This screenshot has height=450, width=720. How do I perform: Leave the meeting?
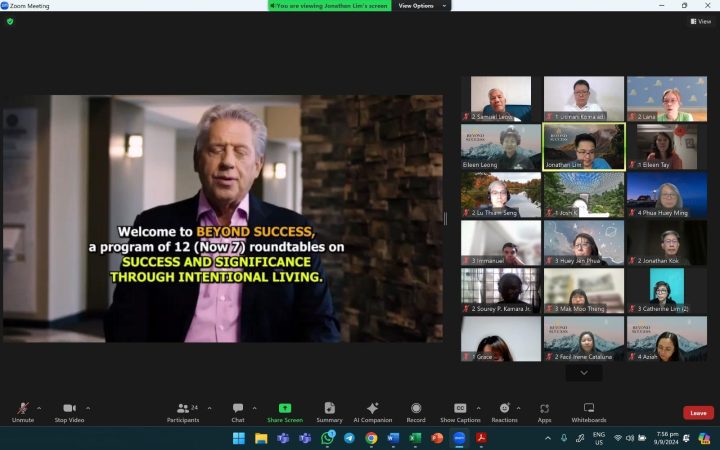[698, 413]
